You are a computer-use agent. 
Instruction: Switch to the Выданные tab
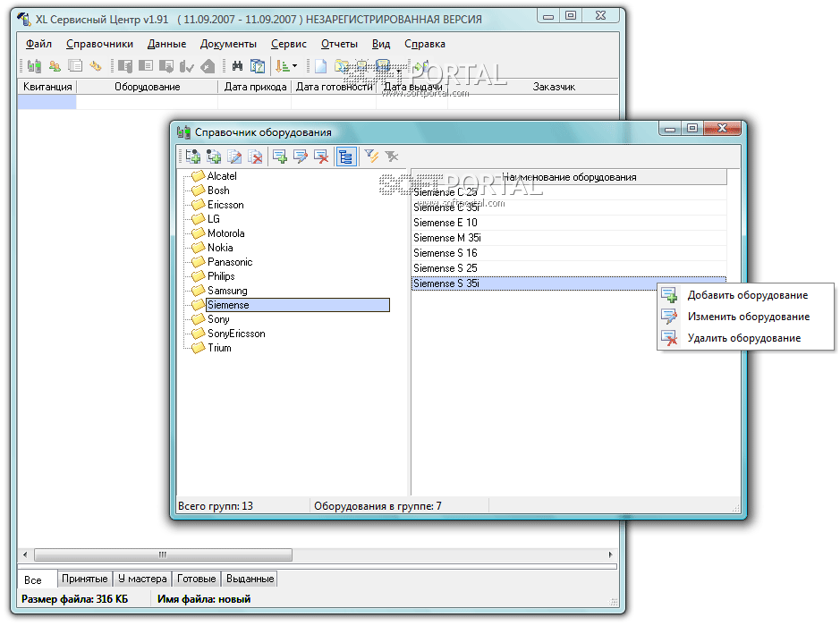[250, 579]
